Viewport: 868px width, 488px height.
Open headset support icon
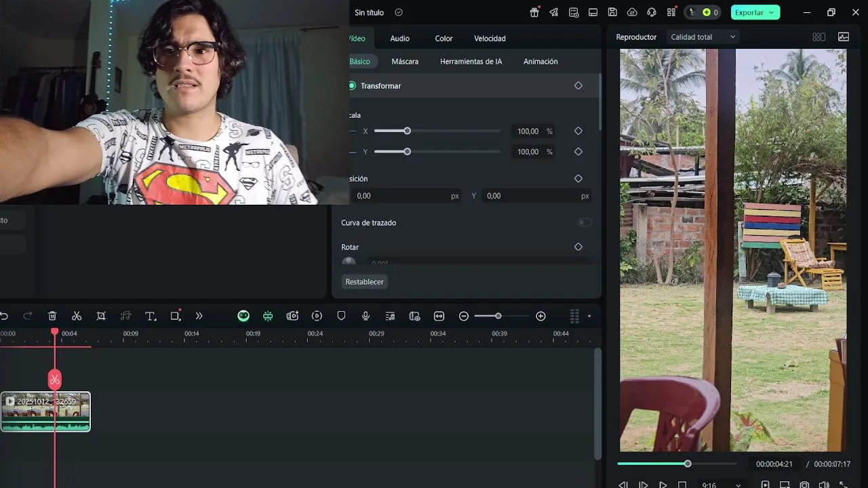(652, 12)
